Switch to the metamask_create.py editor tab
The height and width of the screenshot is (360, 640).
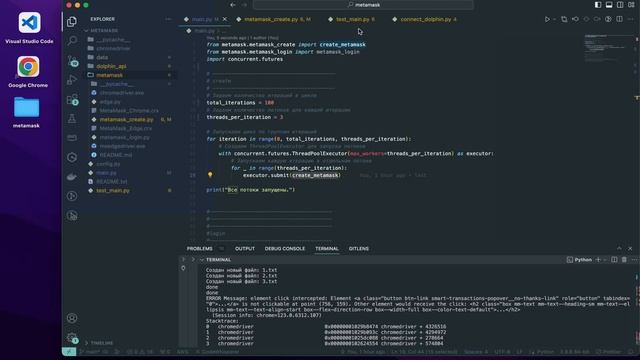pyautogui.click(x=273, y=19)
